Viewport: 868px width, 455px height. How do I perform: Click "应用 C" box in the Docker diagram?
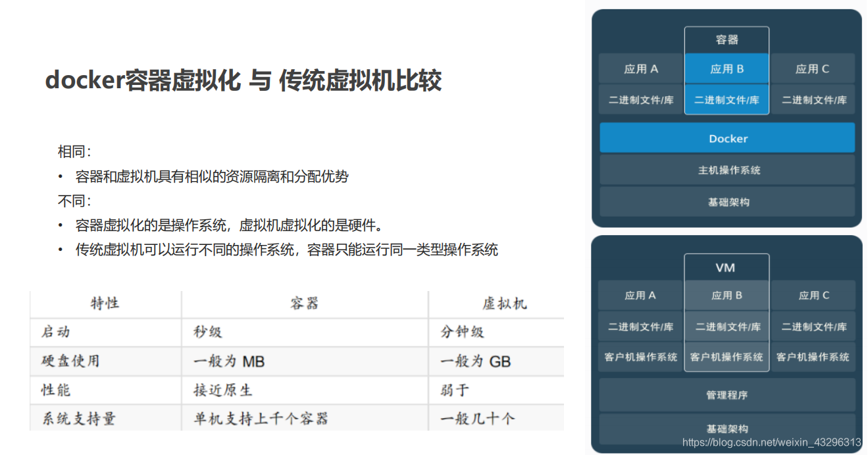pos(812,68)
